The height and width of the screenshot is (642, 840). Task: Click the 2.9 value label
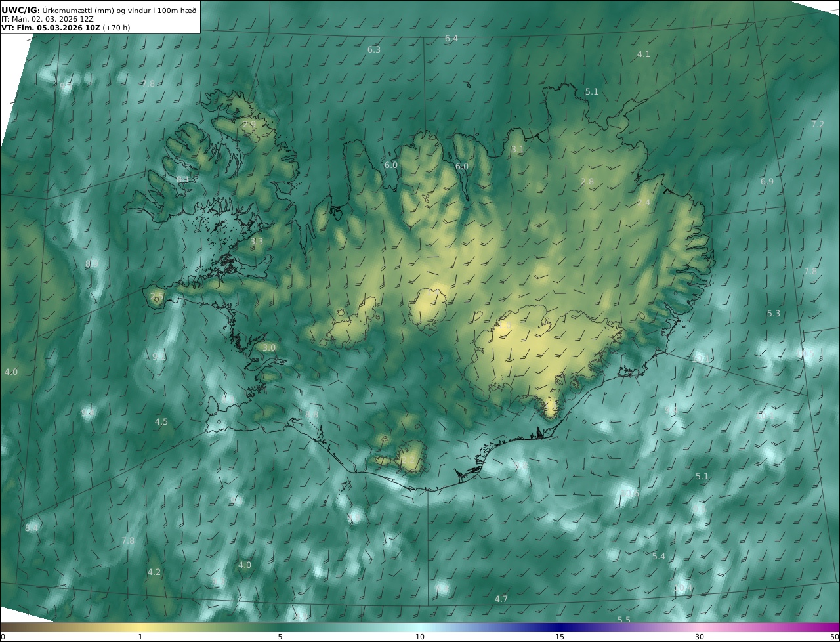pos(249,124)
